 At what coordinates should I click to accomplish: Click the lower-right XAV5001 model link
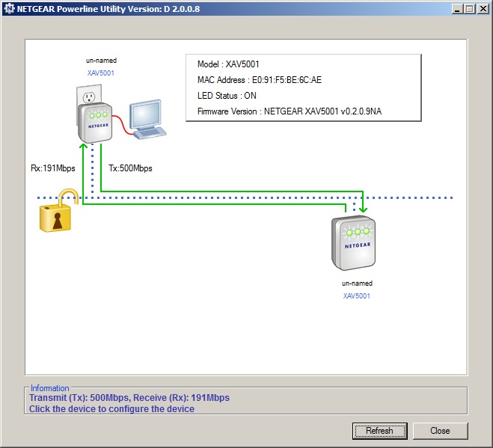[357, 296]
